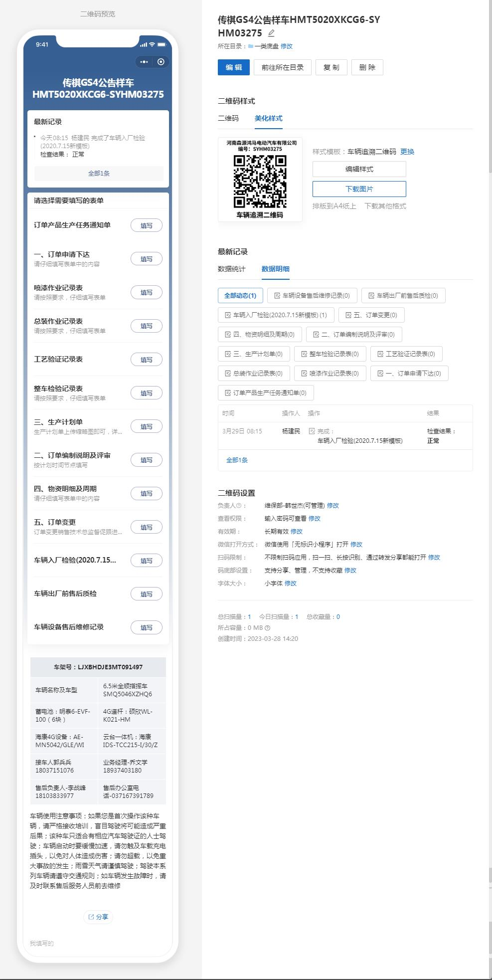
Task: Select the 全部动态(1) filter
Action: pos(240,295)
